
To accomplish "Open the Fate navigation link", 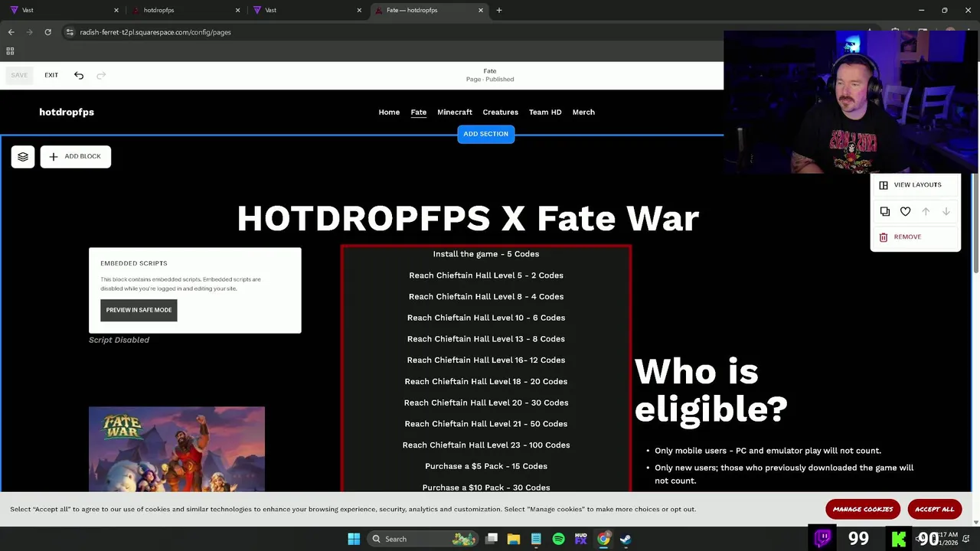I will 418,112.
